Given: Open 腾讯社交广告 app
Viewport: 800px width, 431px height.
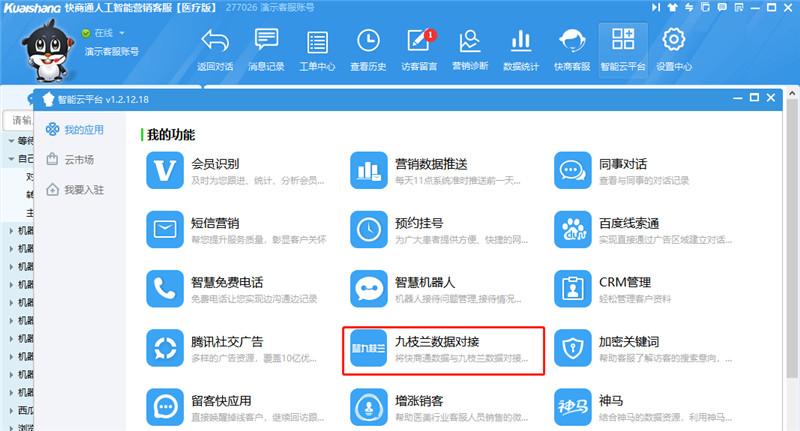Looking at the screenshot, I should point(164,349).
